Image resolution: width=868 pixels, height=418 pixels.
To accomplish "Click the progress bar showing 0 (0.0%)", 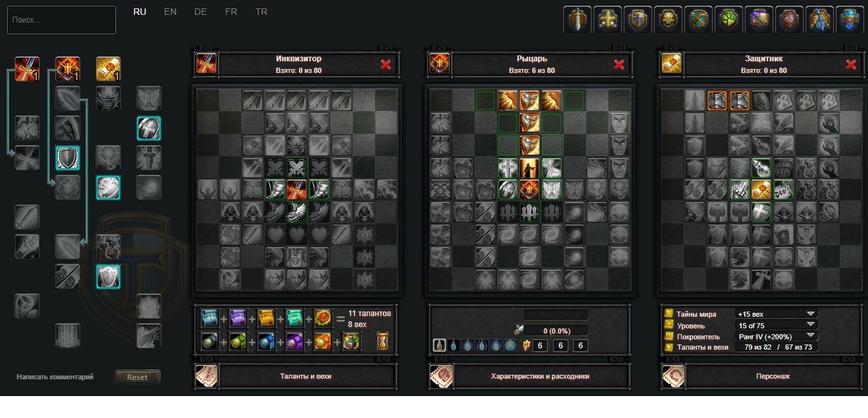I will 556,330.
